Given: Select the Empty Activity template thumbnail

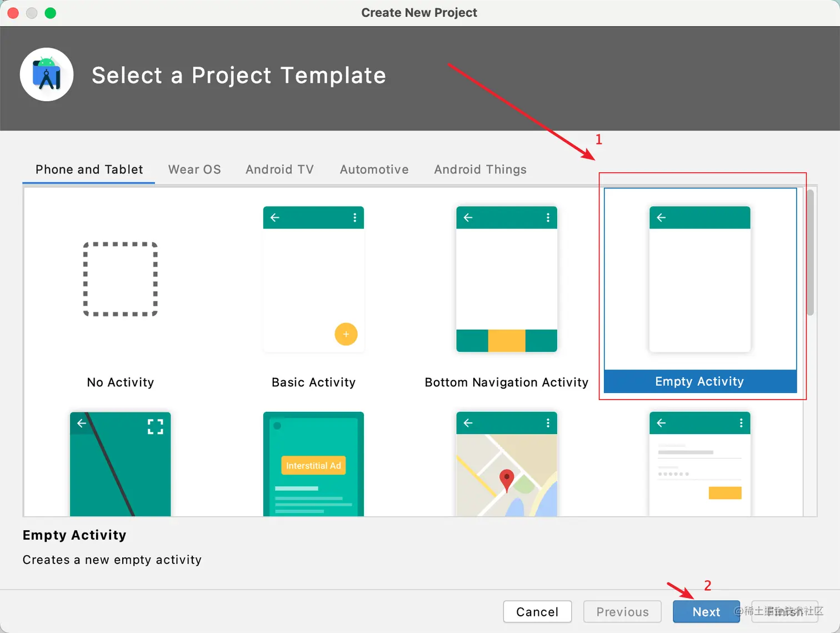Looking at the screenshot, I should click(700, 279).
